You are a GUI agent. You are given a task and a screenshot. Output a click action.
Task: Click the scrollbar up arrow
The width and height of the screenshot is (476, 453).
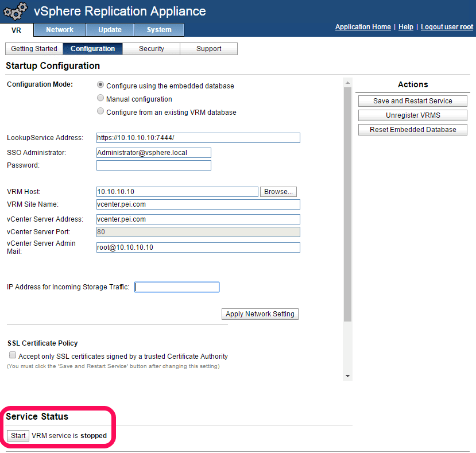click(x=347, y=83)
